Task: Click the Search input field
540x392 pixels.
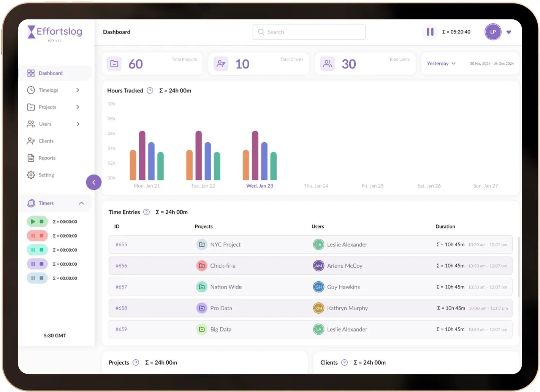Action: [309, 32]
